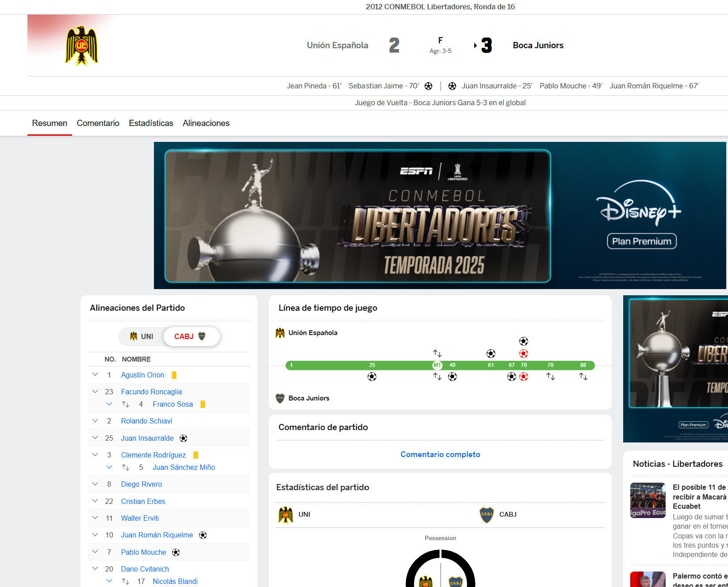728x587 pixels.
Task: Switch lineup toggle to UNI
Action: click(x=142, y=336)
